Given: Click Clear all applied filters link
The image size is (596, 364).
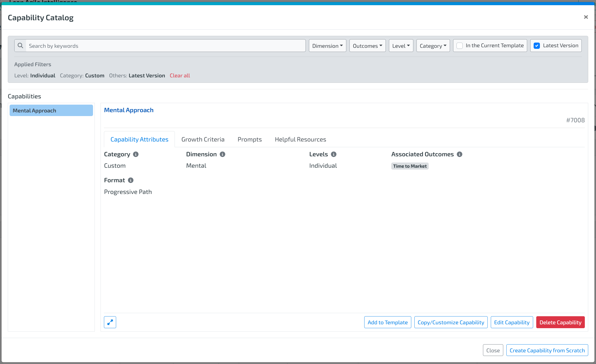Looking at the screenshot, I should pos(180,76).
